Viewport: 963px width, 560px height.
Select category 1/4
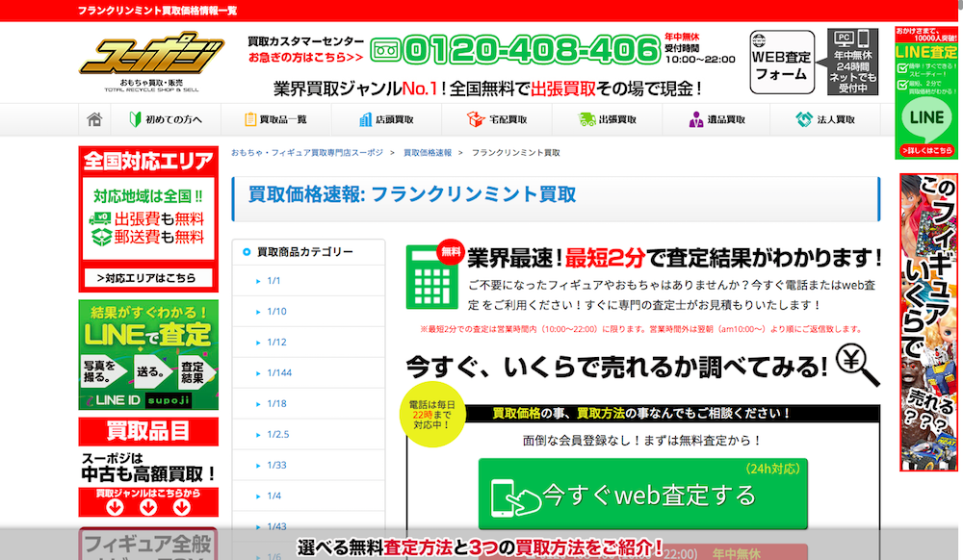(x=273, y=496)
